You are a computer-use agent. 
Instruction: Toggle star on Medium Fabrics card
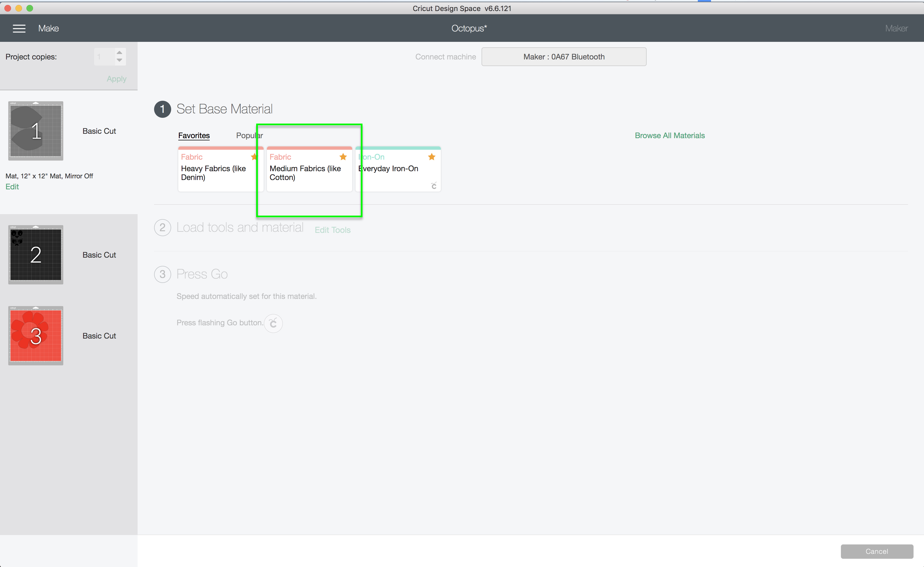(343, 157)
